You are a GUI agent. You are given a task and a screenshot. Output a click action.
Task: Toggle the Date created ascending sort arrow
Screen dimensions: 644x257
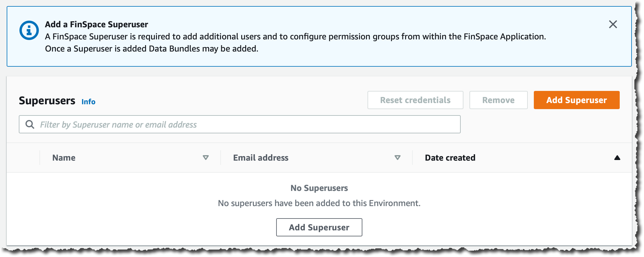pyautogui.click(x=617, y=158)
